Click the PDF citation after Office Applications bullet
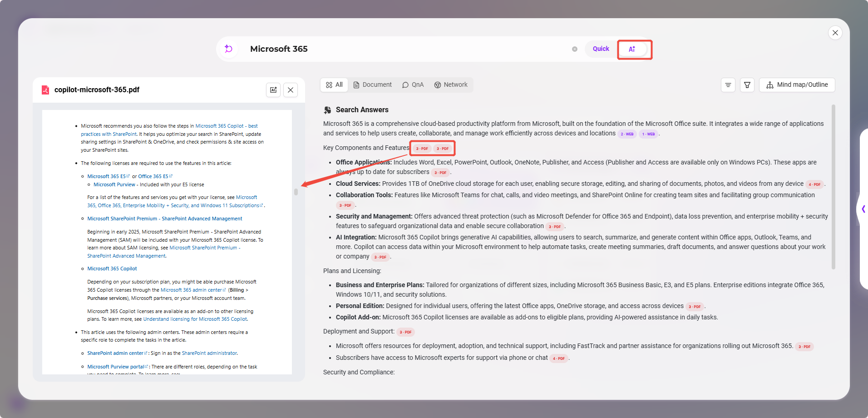Screen dimensions: 868x418 point(440,173)
